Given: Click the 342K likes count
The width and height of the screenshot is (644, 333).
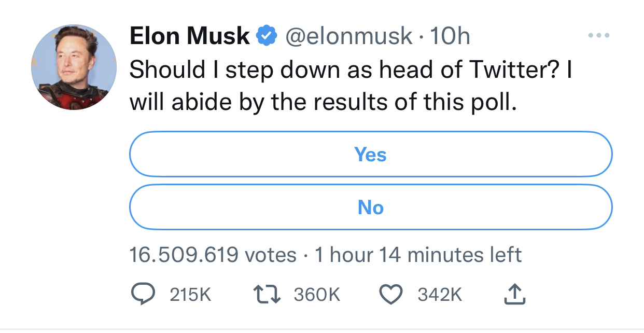Looking at the screenshot, I should pyautogui.click(x=440, y=295).
